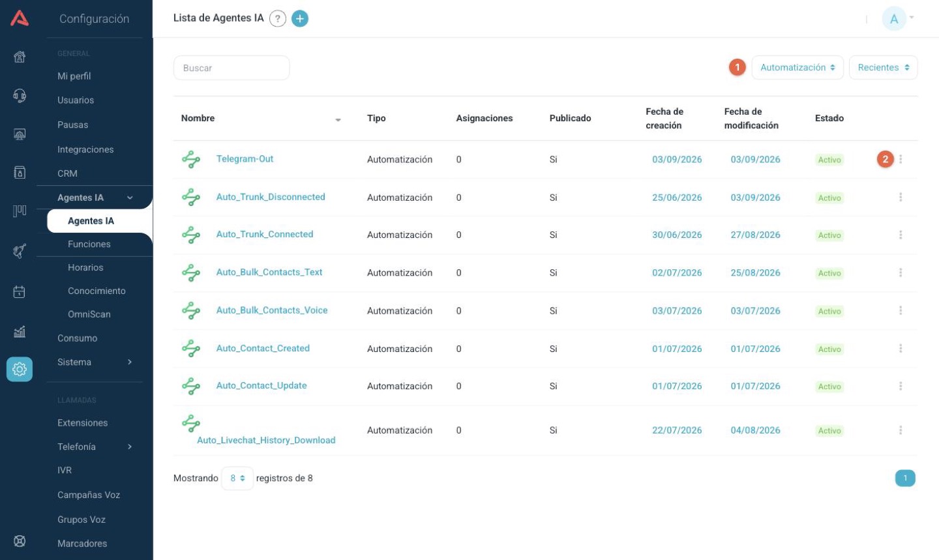
Task: Open the lifebuoy help icon in left rail
Action: [20, 541]
